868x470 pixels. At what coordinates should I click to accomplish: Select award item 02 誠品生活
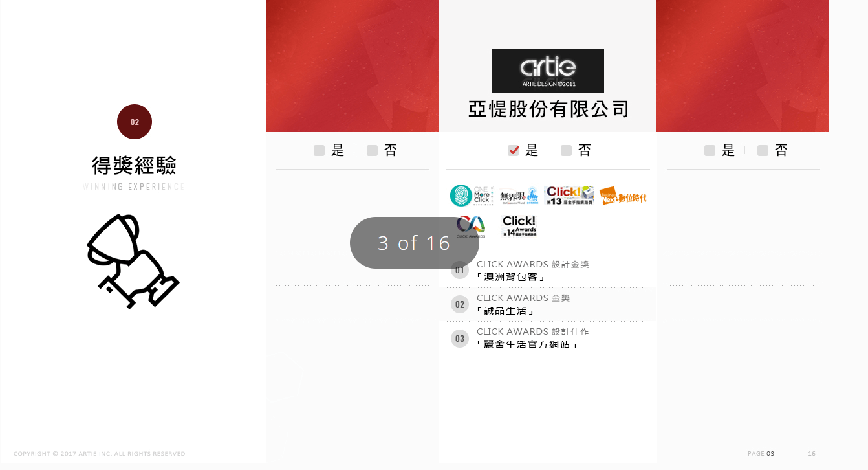[x=548, y=304]
